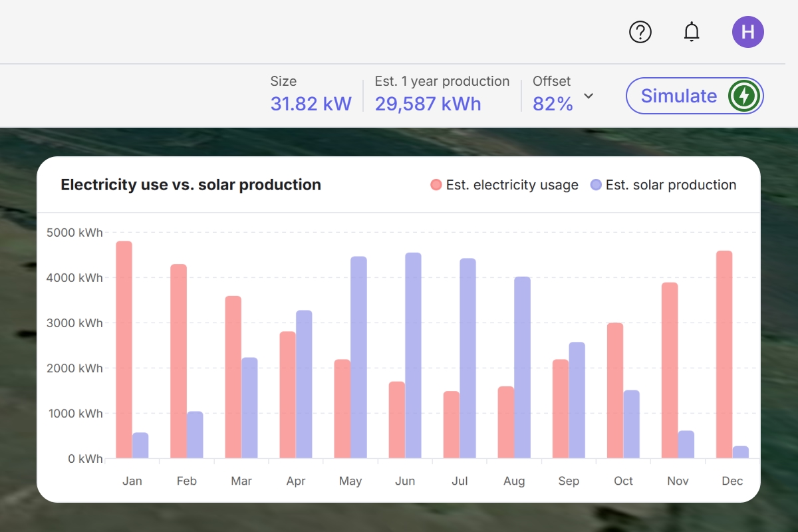This screenshot has width=798, height=532.
Task: Select the November solar production bar
Action: pos(686,445)
